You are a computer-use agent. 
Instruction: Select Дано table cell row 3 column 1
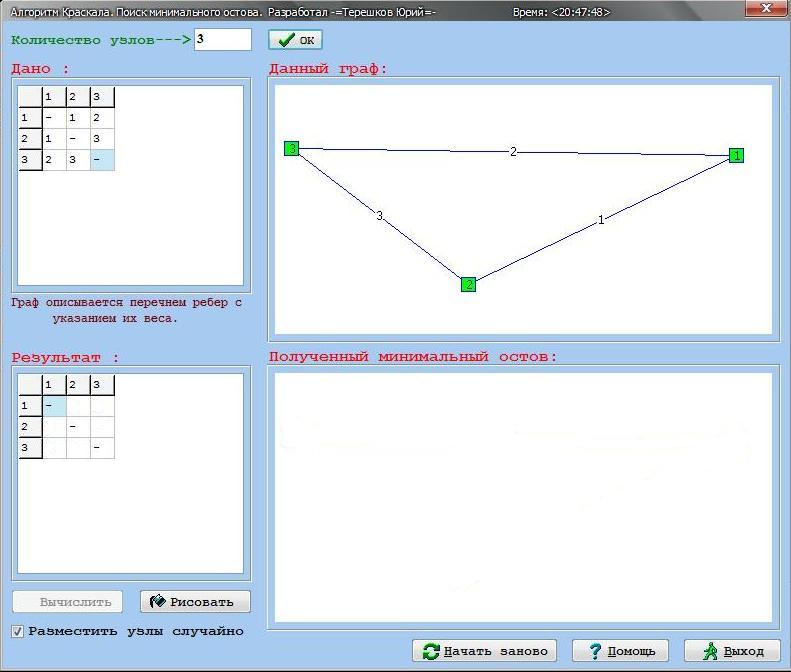pos(54,160)
